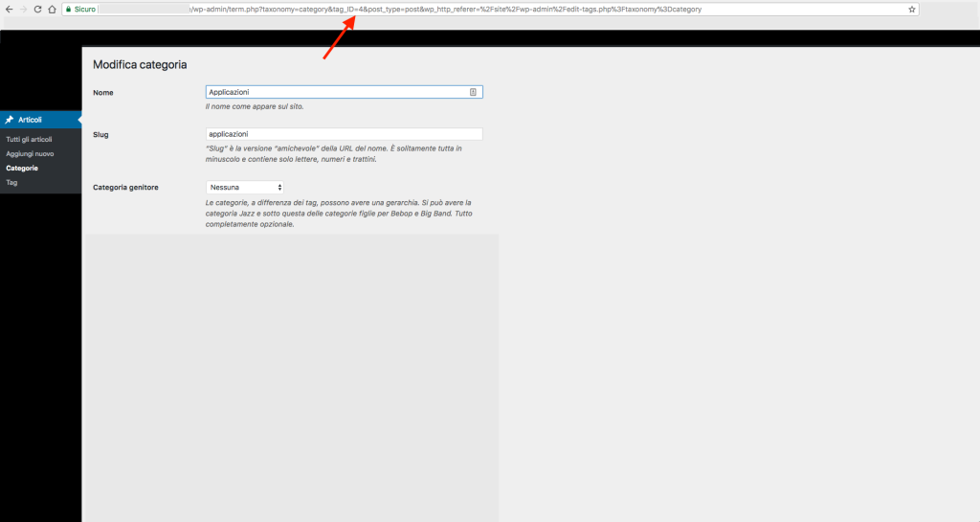The image size is (980, 522).
Task: Click the Nome field label
Action: pos(103,93)
